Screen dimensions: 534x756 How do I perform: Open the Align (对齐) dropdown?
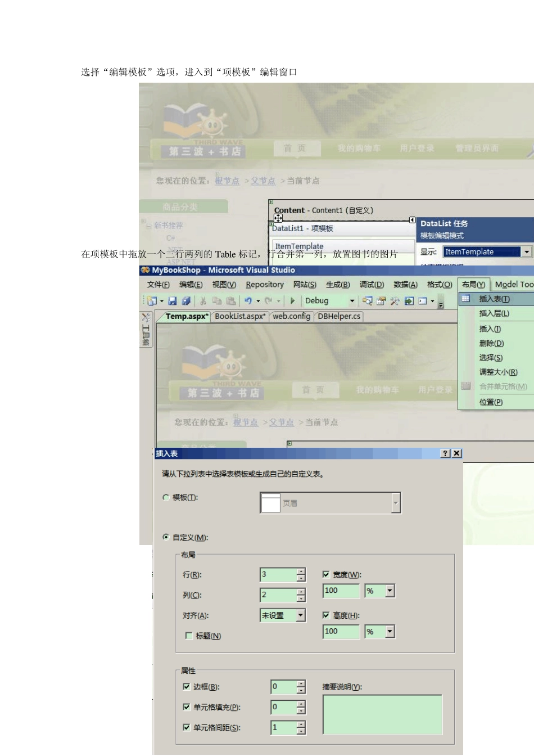301,615
